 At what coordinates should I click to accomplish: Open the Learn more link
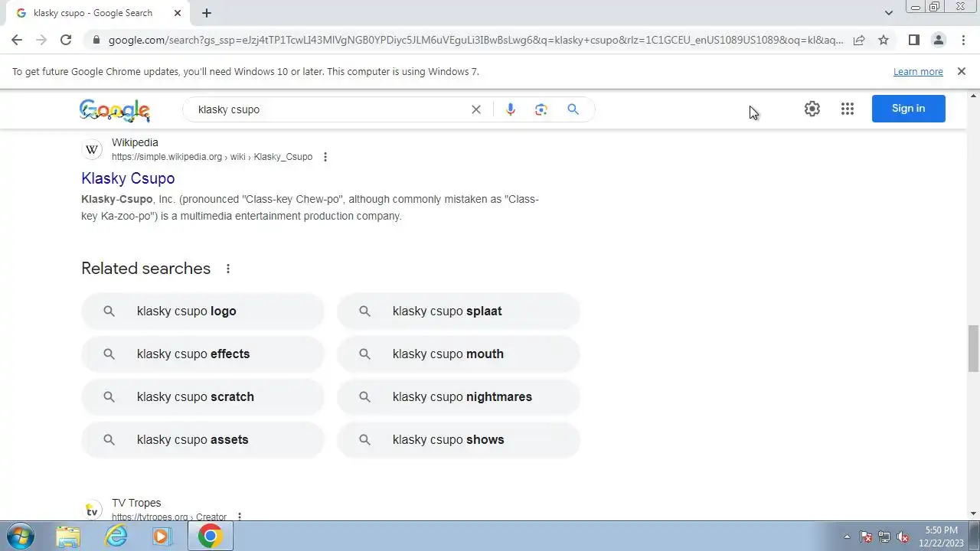point(918,72)
